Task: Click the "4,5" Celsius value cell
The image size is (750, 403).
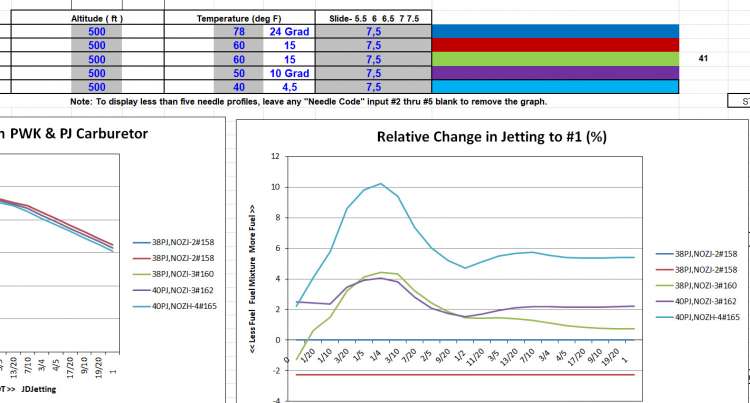Action: (x=288, y=87)
